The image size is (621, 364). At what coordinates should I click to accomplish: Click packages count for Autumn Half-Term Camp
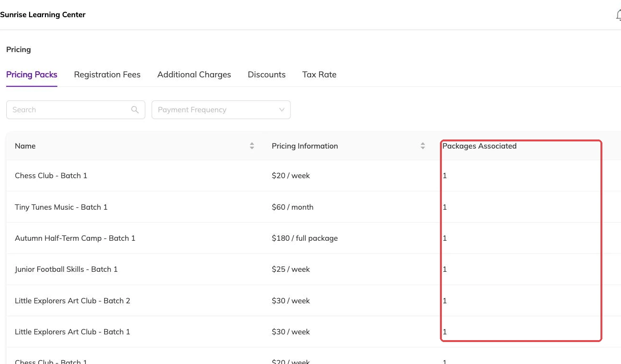(x=445, y=238)
